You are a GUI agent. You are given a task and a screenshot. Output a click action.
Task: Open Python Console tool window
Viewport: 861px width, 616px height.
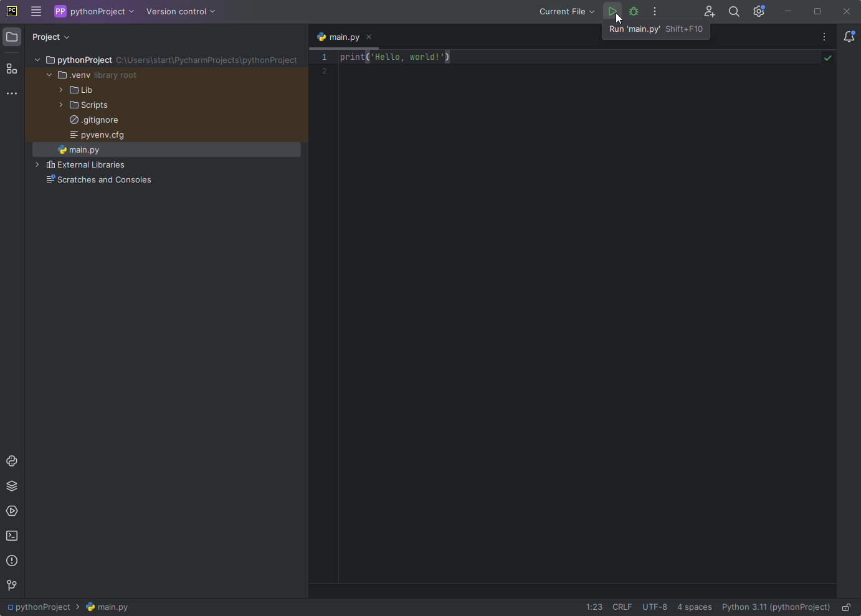pos(12,461)
